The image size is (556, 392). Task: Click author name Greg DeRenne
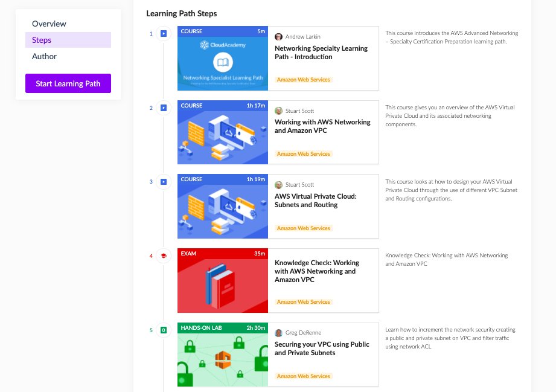pos(303,332)
